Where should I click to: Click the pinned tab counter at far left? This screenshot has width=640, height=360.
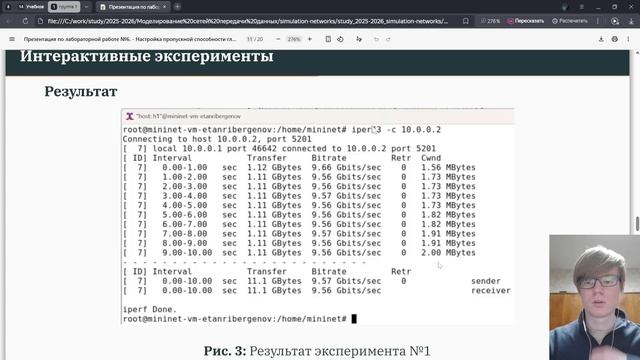click(8, 7)
